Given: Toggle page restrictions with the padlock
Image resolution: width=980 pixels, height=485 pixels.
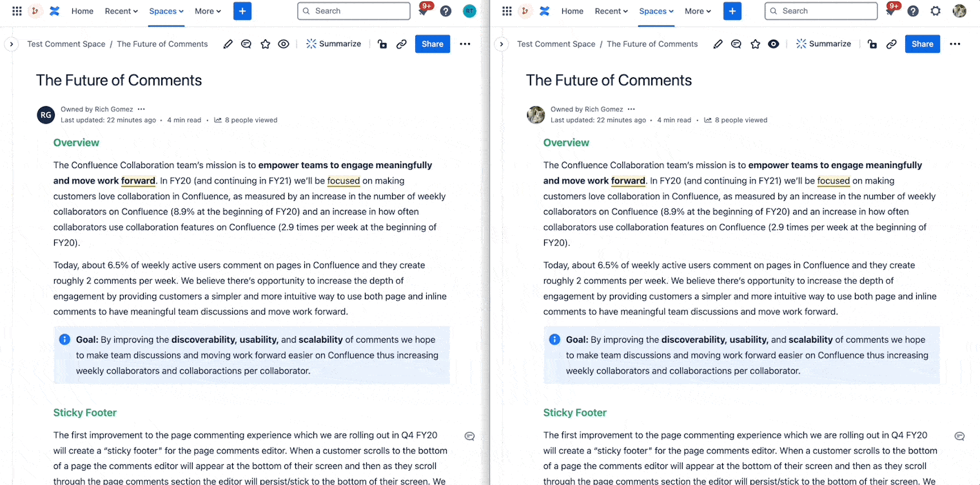Looking at the screenshot, I should (382, 44).
